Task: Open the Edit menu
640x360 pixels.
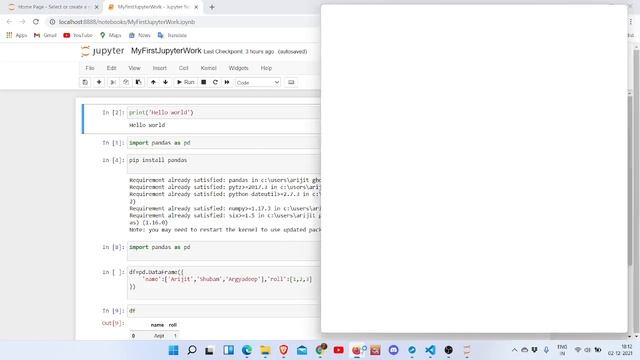Action: click(111, 68)
